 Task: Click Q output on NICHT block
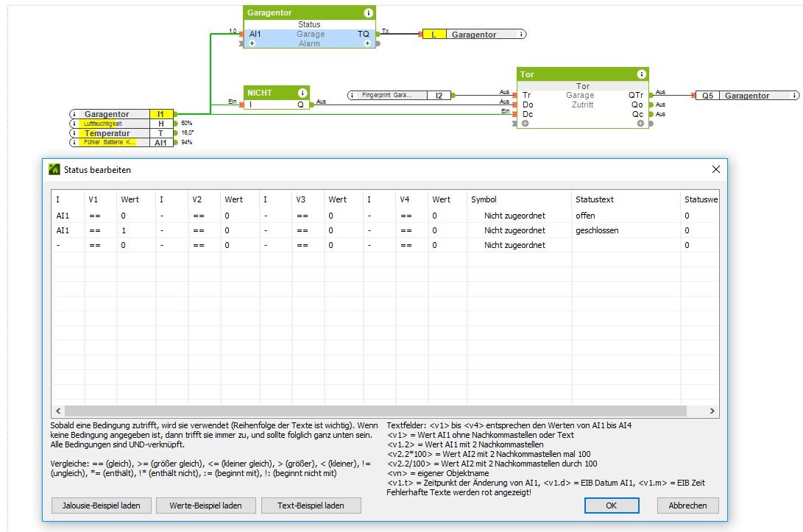click(300, 104)
